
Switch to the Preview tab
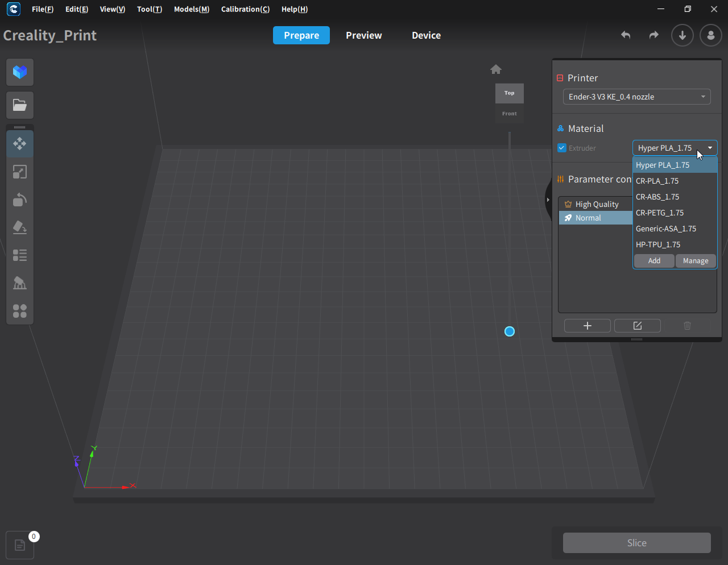click(364, 35)
